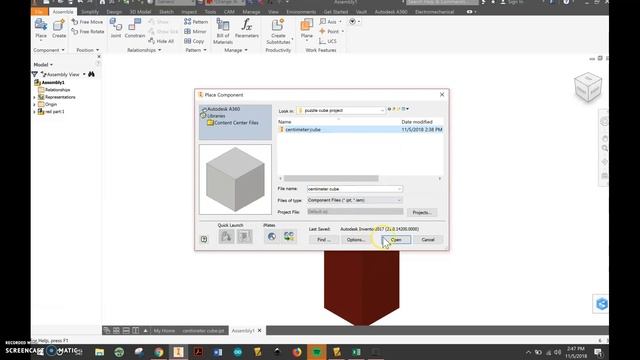Open the Look in folder dropdown

point(382,111)
